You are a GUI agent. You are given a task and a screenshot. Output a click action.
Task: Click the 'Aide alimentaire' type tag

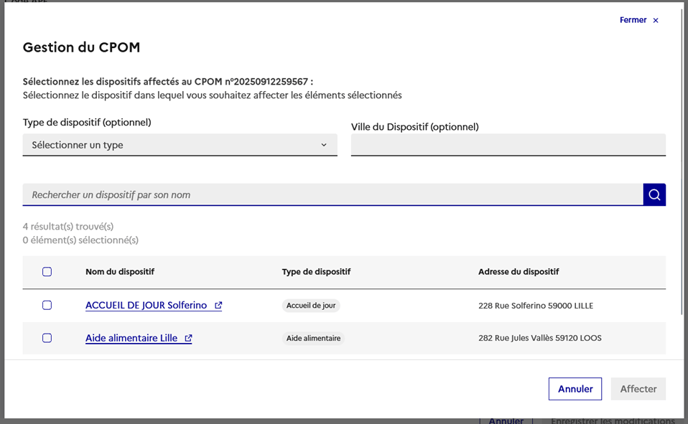313,339
